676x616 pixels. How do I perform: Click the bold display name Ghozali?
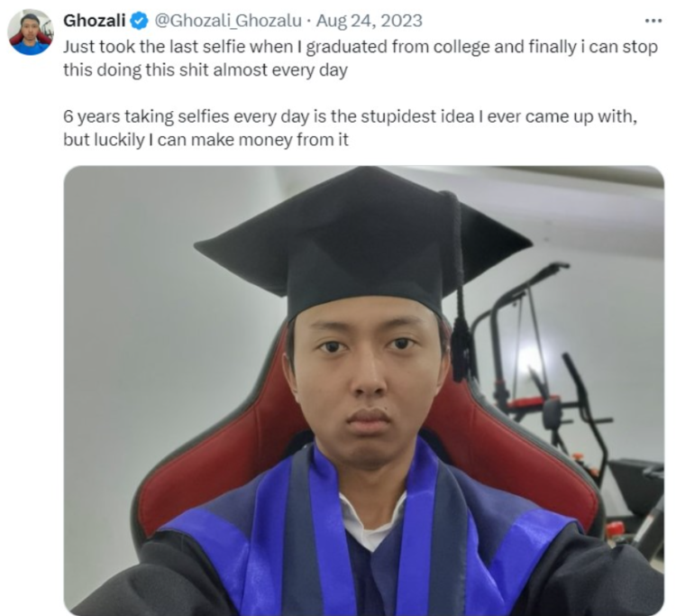coord(95,20)
